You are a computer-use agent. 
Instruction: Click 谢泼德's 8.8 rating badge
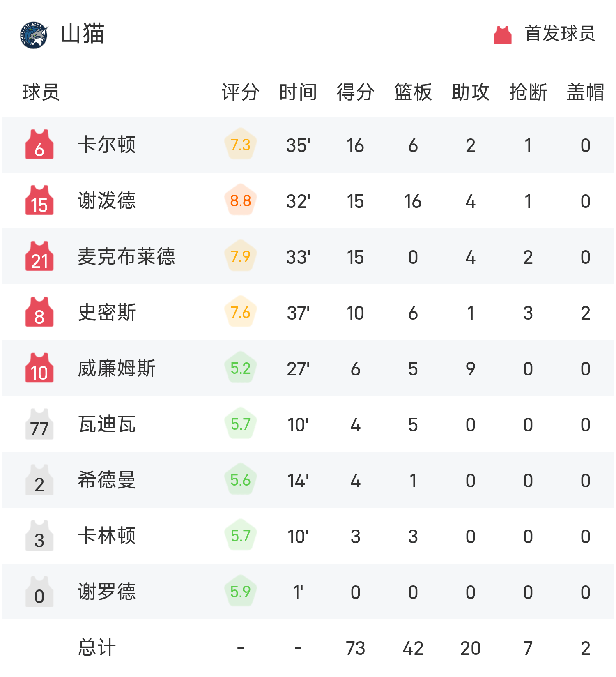point(240,200)
